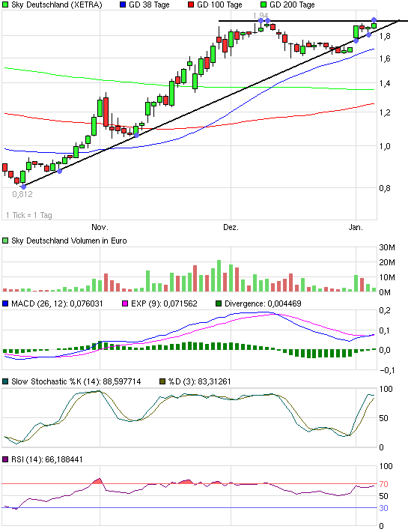Click the Nov. date axis label
The image size is (408, 532).
[x=100, y=227]
